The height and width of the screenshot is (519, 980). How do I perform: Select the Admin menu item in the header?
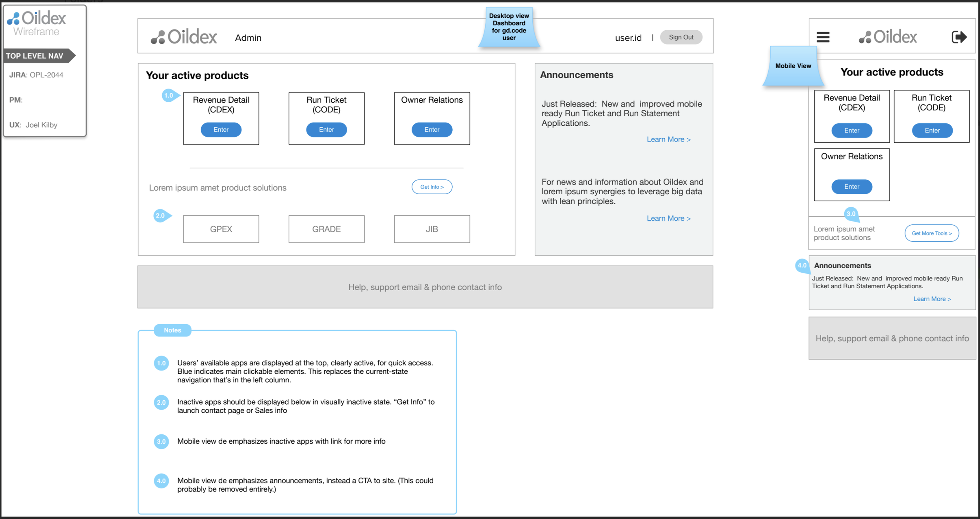pos(248,38)
